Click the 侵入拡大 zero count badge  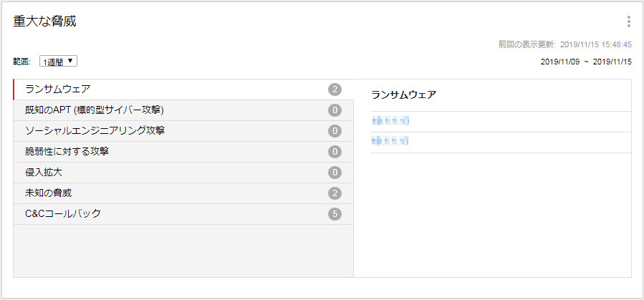pos(335,173)
